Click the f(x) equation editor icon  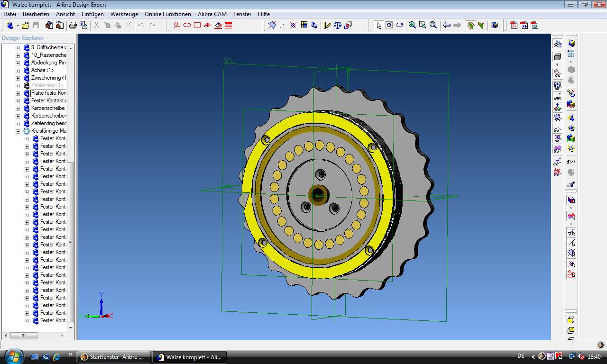571,162
